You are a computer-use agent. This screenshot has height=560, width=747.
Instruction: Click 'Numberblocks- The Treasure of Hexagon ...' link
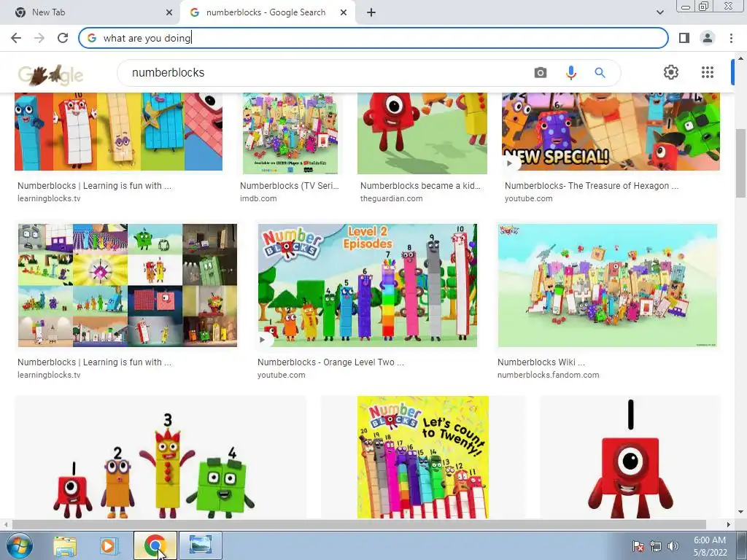pyautogui.click(x=592, y=186)
